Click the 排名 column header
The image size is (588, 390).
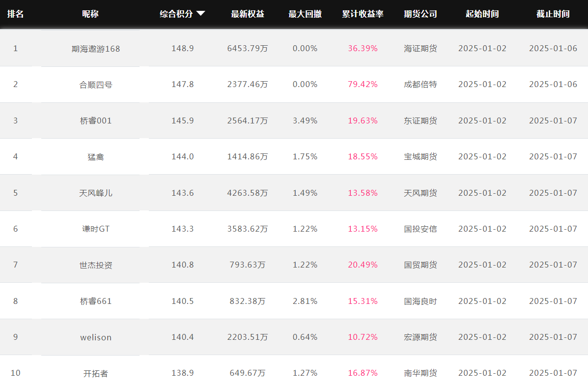coord(15,14)
